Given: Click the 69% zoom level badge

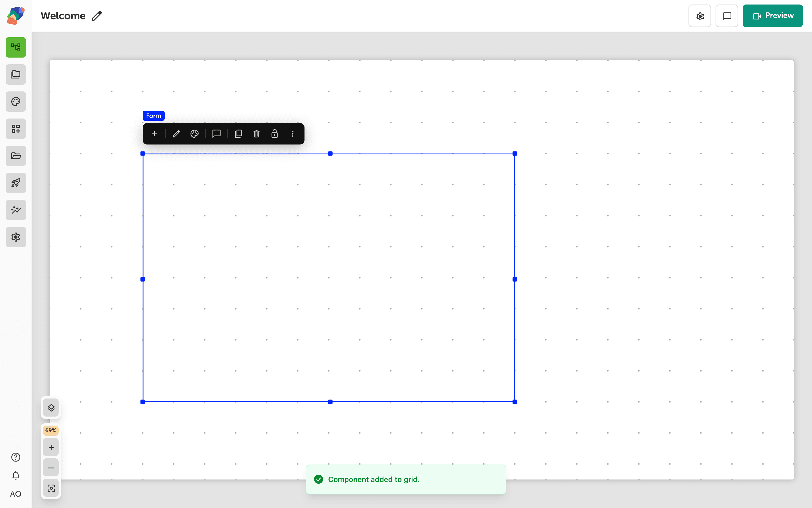Looking at the screenshot, I should point(51,430).
